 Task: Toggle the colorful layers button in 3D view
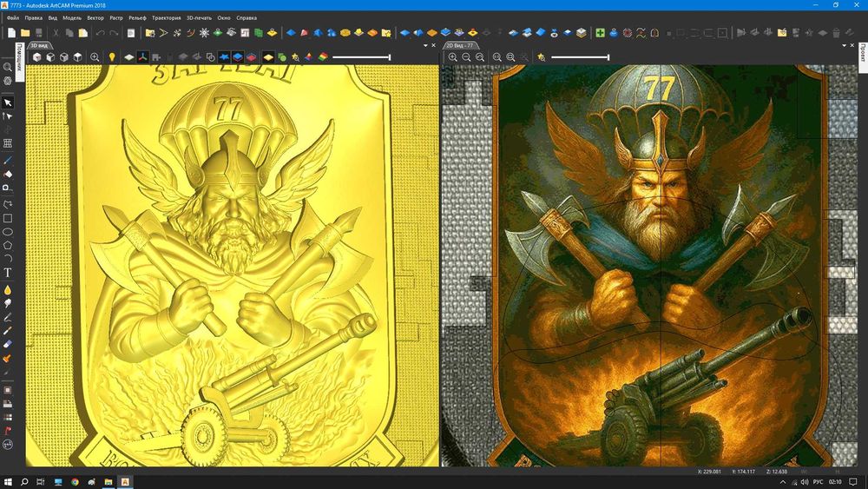[x=323, y=57]
